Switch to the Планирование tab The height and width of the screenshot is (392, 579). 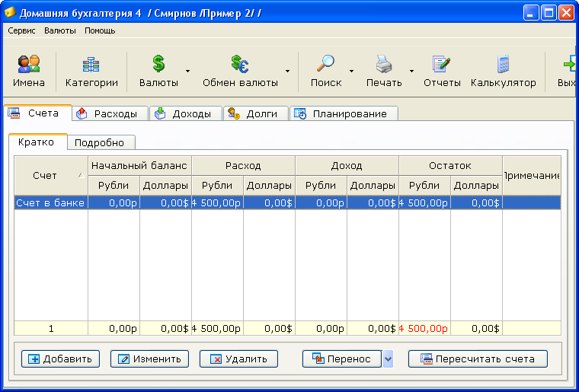coord(344,114)
